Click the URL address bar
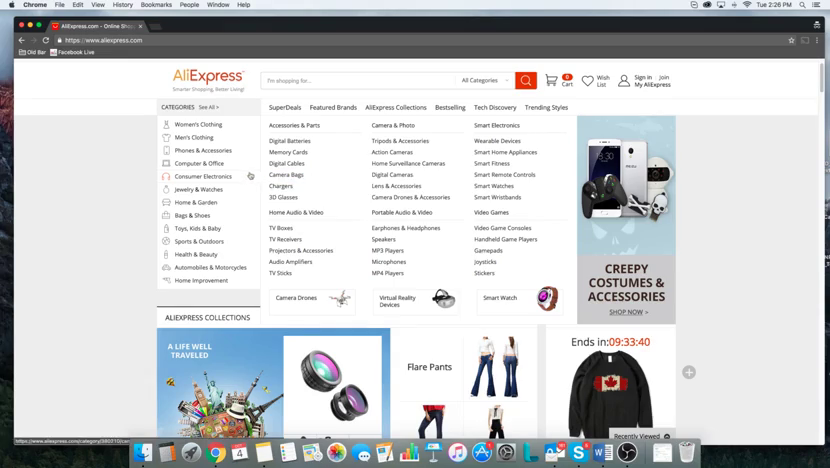830x468 pixels. [x=421, y=40]
